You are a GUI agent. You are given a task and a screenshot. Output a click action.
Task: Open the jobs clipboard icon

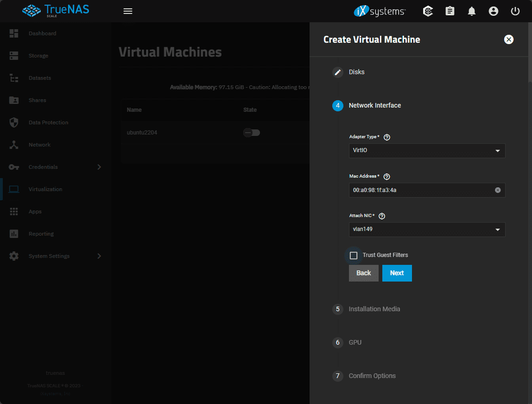click(x=450, y=11)
